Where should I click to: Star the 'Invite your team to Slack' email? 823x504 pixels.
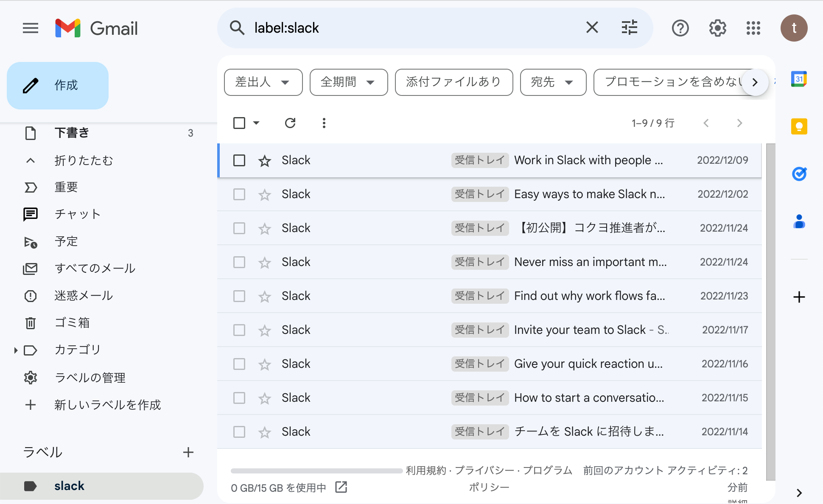(x=265, y=330)
